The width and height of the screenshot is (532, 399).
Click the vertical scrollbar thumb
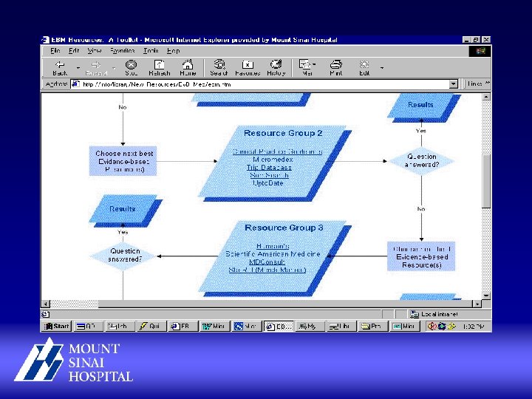[486, 181]
